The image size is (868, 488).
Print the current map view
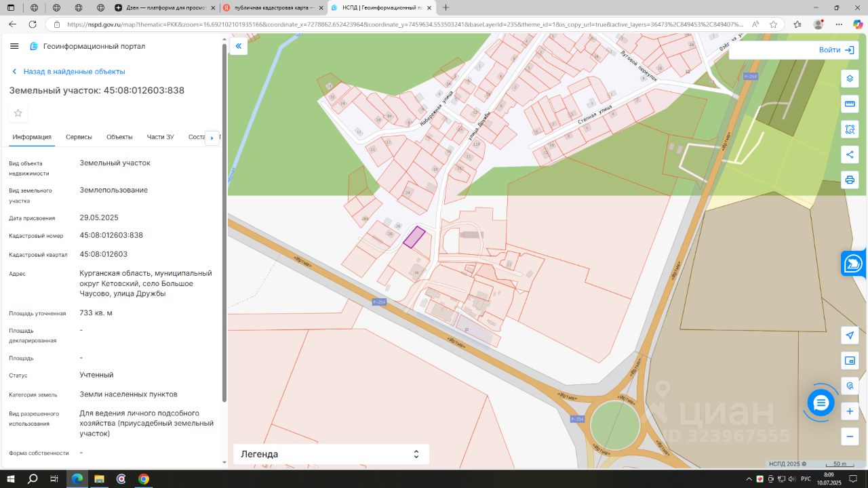click(850, 180)
